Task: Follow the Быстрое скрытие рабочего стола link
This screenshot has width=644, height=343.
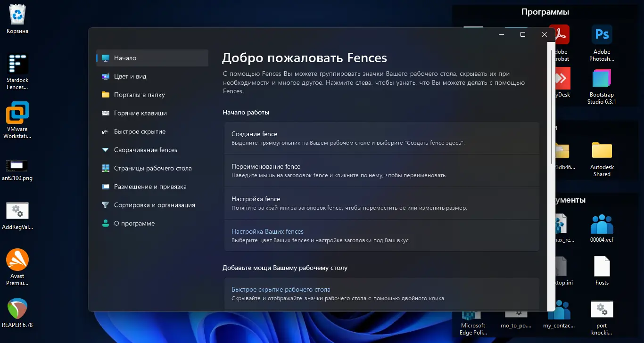Action: click(x=281, y=289)
